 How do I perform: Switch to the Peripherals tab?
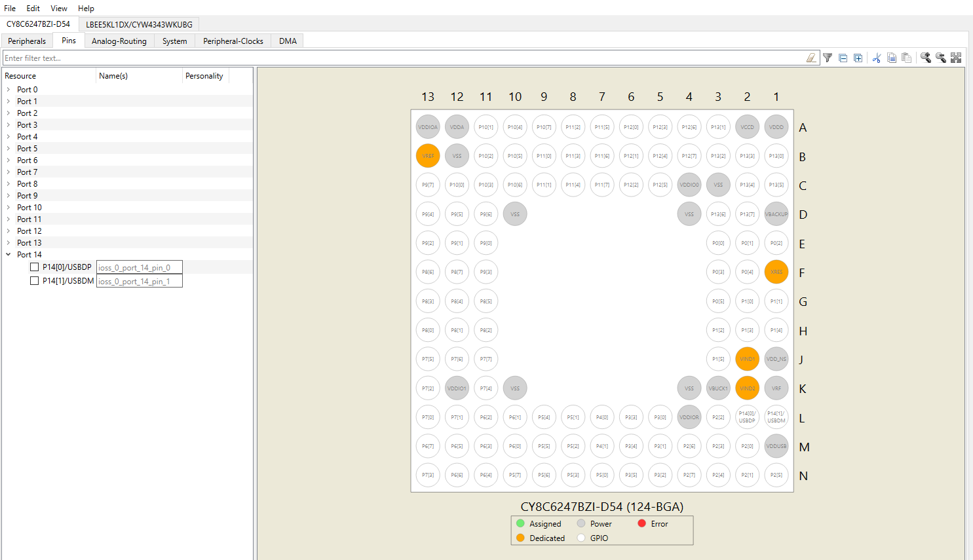(x=27, y=41)
